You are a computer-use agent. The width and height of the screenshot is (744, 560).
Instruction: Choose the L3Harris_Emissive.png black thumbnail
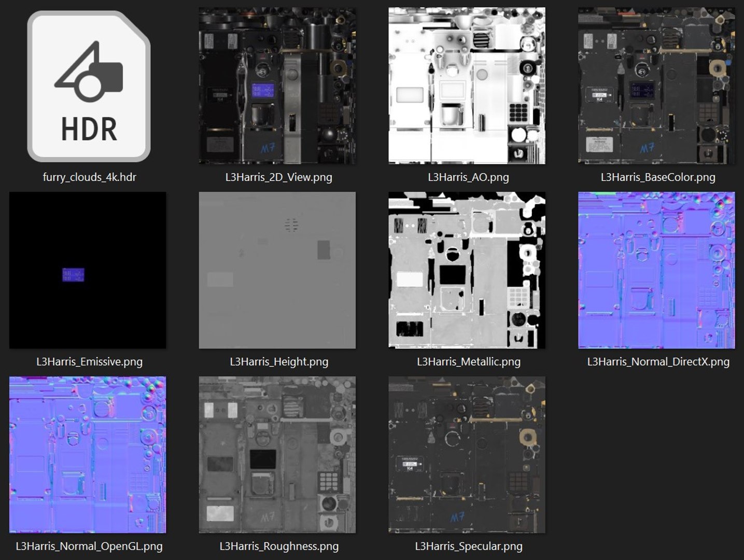88,271
